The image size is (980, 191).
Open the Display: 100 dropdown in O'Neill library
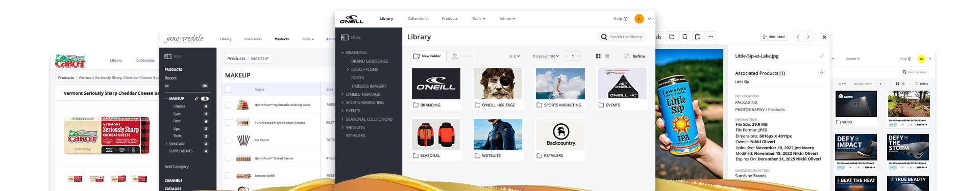point(546,56)
